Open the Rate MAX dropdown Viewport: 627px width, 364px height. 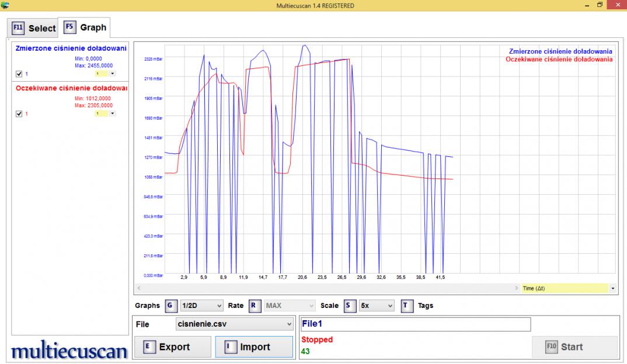coord(289,306)
